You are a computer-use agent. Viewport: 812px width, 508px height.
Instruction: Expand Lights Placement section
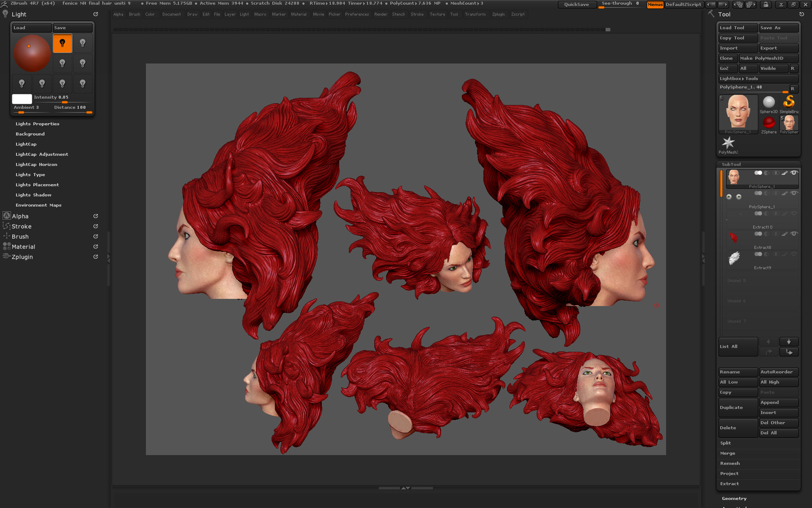click(37, 185)
